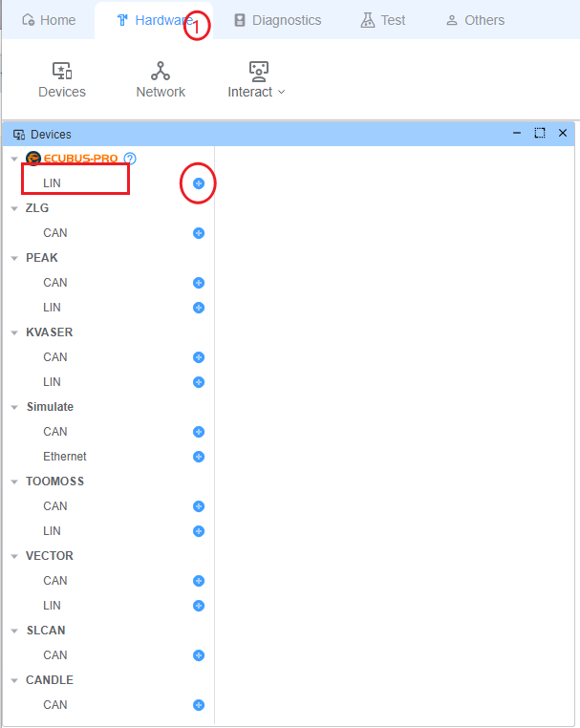Add a CAN device under PEAK

click(199, 283)
